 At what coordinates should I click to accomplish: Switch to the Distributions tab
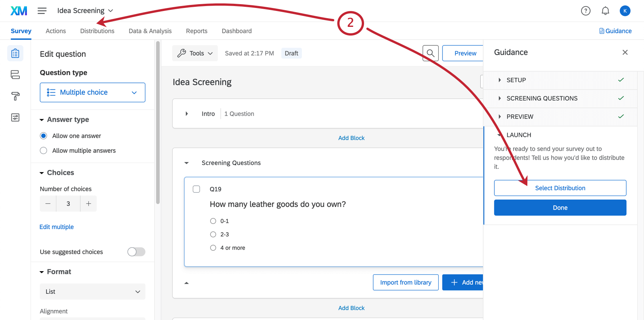(97, 31)
